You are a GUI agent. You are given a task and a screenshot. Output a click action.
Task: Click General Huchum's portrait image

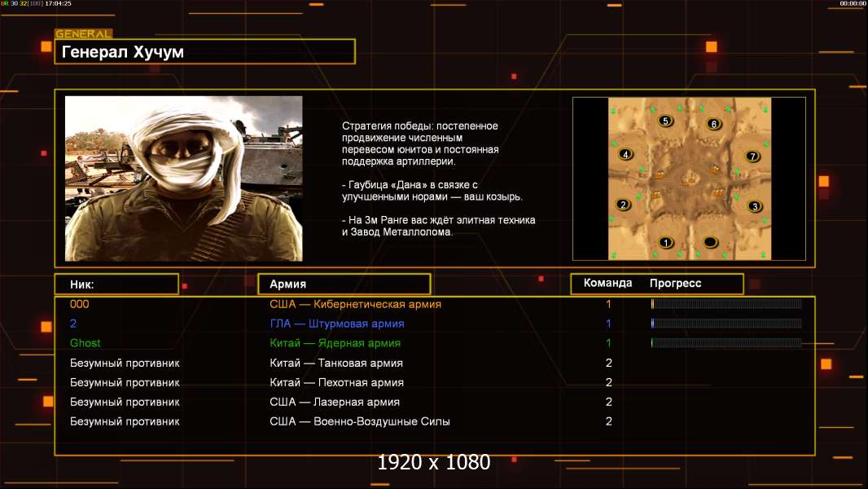(x=184, y=178)
